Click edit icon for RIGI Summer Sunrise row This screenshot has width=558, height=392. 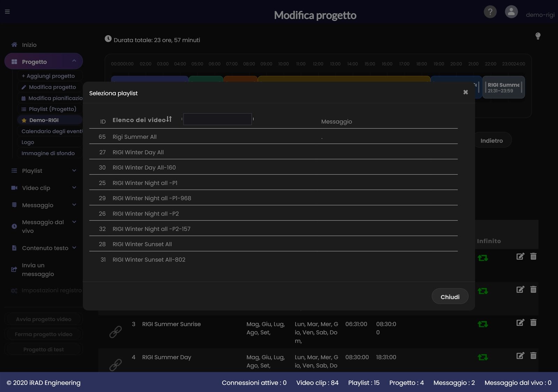(520, 323)
